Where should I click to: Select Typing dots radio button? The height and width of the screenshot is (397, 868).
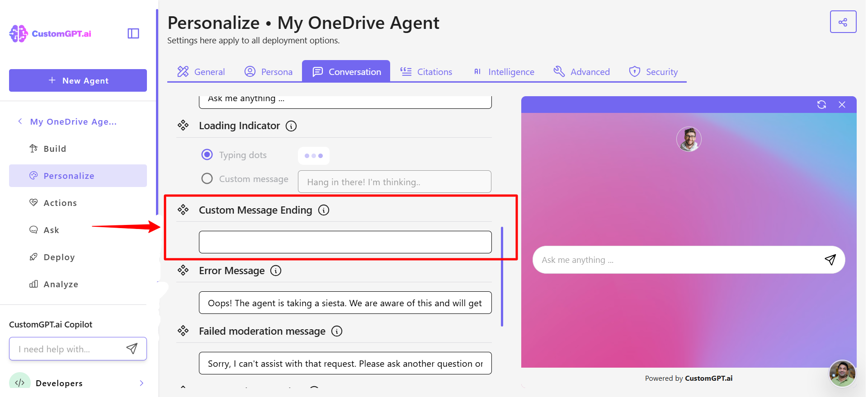207,154
